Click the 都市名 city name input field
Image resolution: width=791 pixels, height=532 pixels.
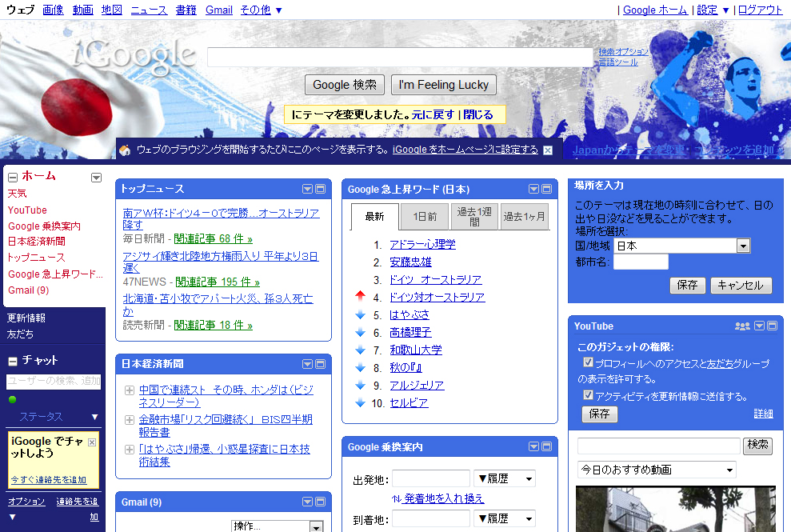click(640, 262)
